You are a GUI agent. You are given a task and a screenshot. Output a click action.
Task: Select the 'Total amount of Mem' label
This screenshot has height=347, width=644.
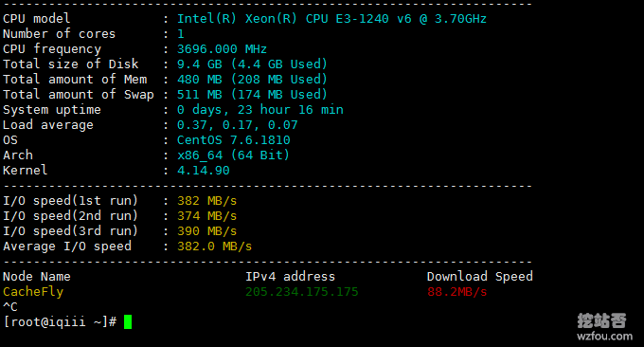75,80
